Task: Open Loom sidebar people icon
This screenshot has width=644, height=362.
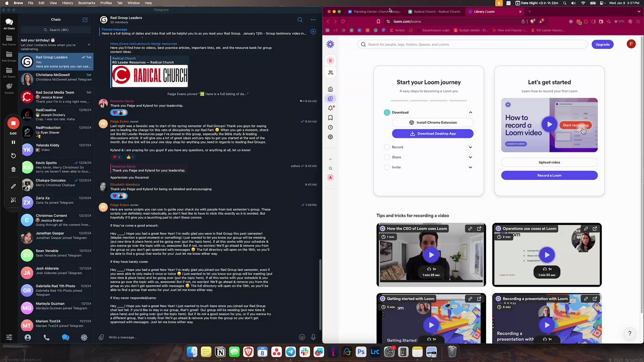Action: tap(330, 72)
